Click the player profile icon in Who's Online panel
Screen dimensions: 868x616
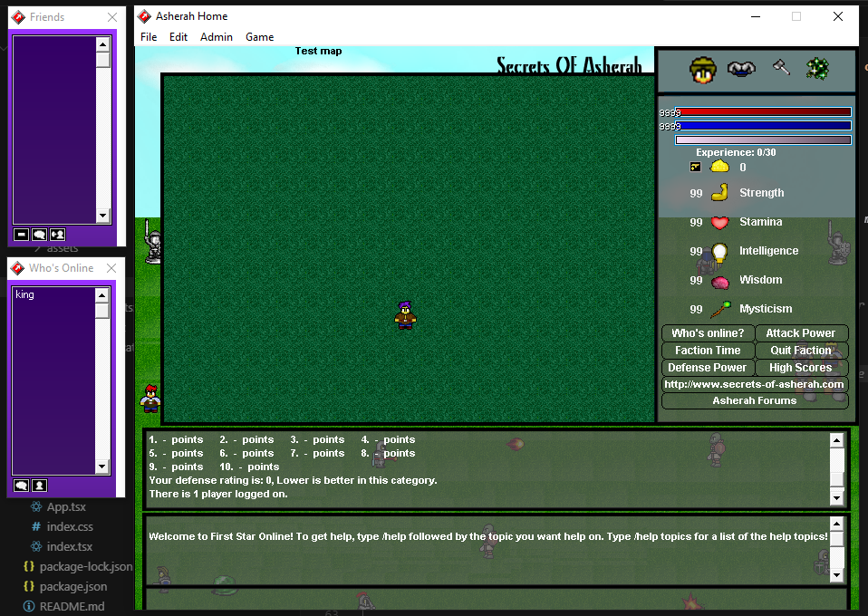coord(39,485)
